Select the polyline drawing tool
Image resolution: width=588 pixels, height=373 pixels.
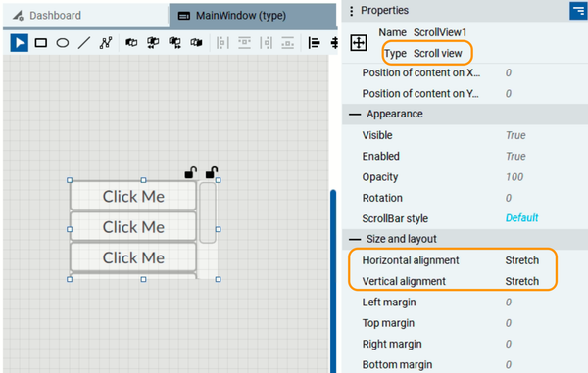click(106, 43)
